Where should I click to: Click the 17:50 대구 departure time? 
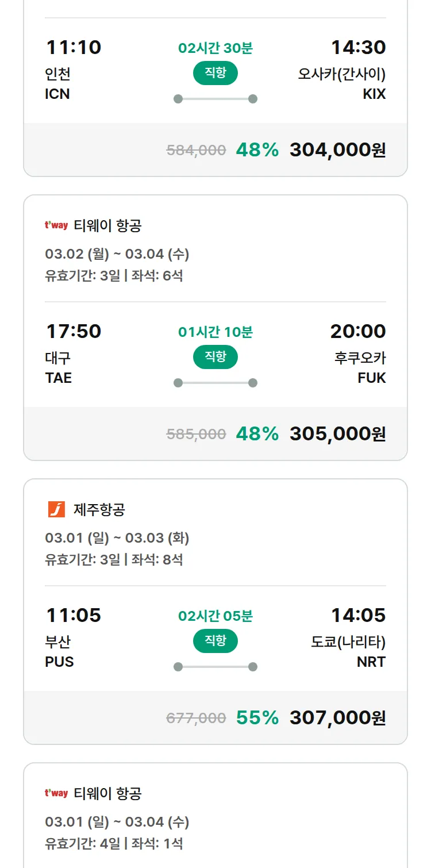pos(74,331)
